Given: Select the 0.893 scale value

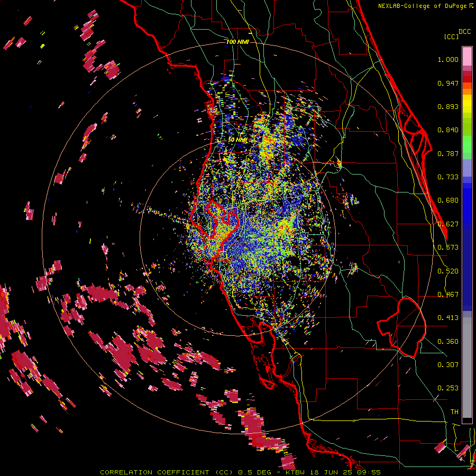Looking at the screenshot, I should pyautogui.click(x=448, y=106).
